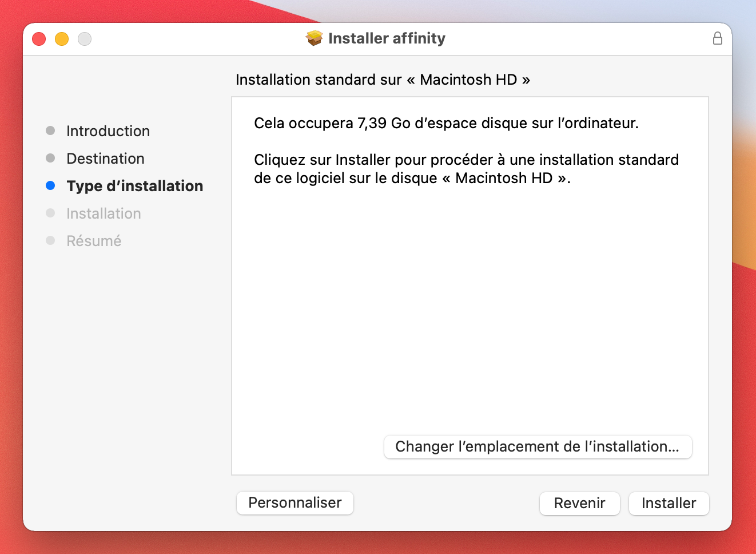Select the dimmed Résumé step label
This screenshot has width=756, height=554.
point(94,241)
